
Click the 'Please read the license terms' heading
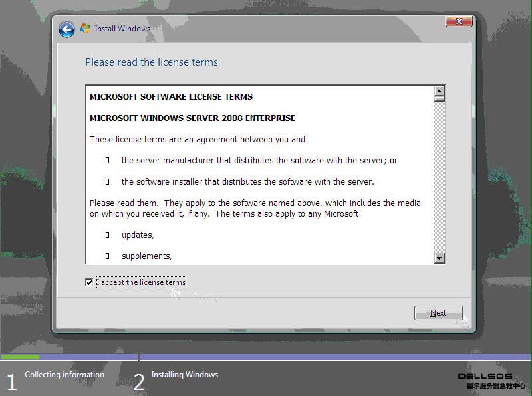pos(152,62)
